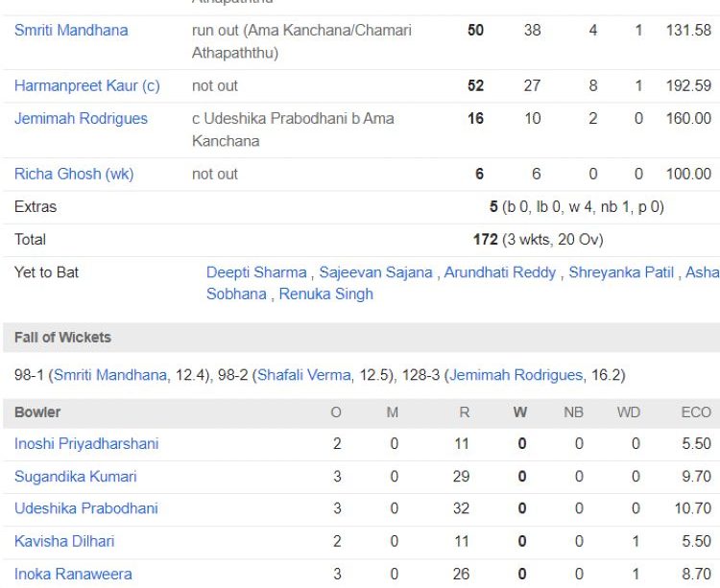This screenshot has width=720, height=588.
Task: Open bowler Inoshi Priyadharshani's profile
Action: point(86,444)
